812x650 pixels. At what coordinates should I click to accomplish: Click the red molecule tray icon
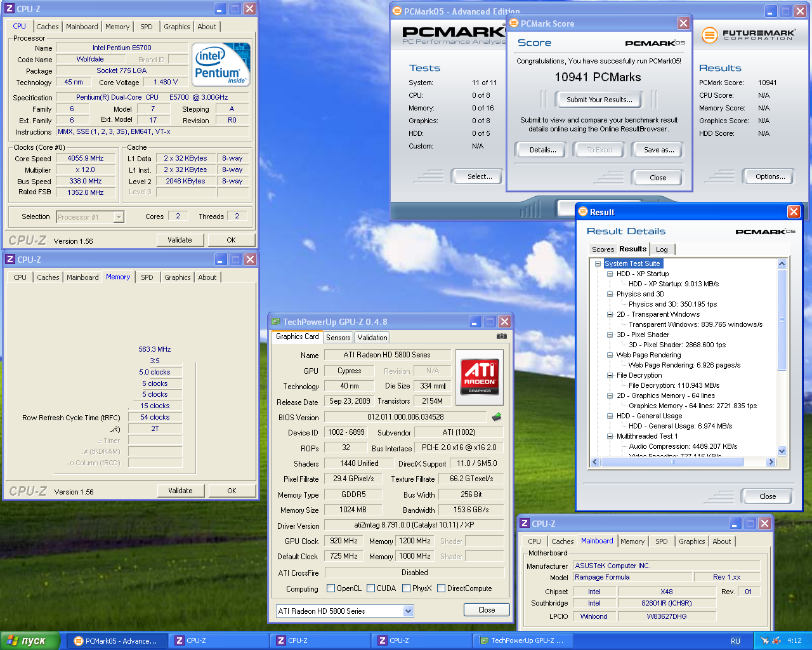click(776, 640)
